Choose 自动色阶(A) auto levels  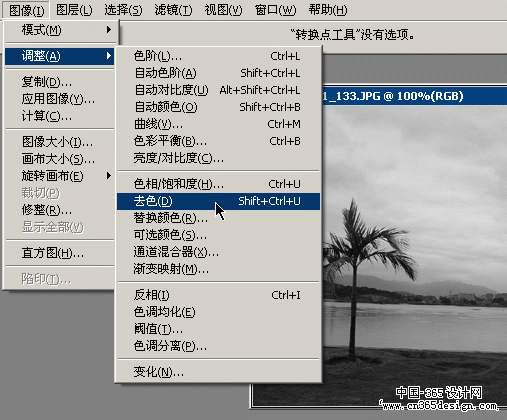coord(218,73)
